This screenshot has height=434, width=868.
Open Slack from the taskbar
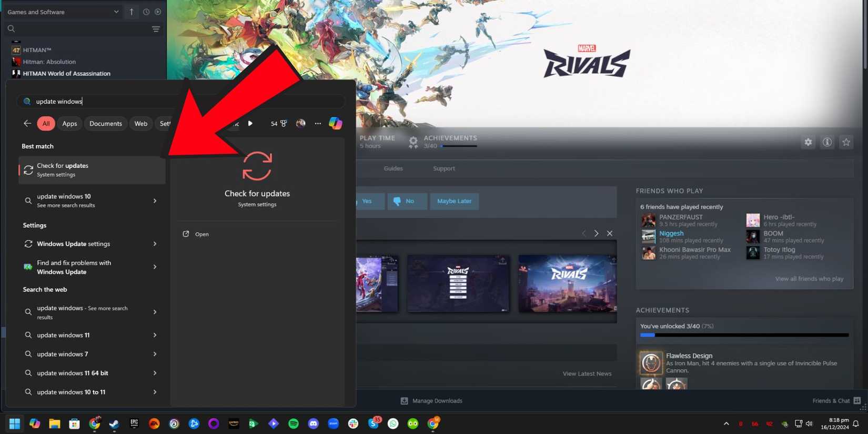(353, 423)
